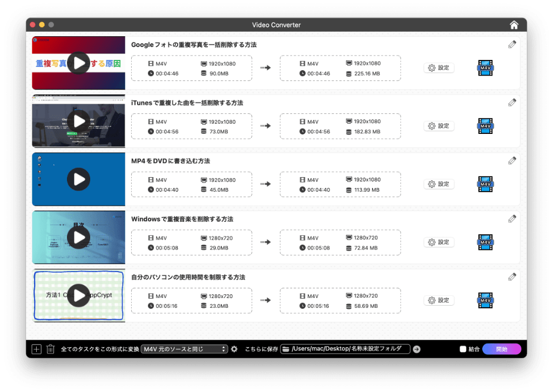Play the Googleフォト video thumbnail
553x392 pixels.
(x=79, y=63)
